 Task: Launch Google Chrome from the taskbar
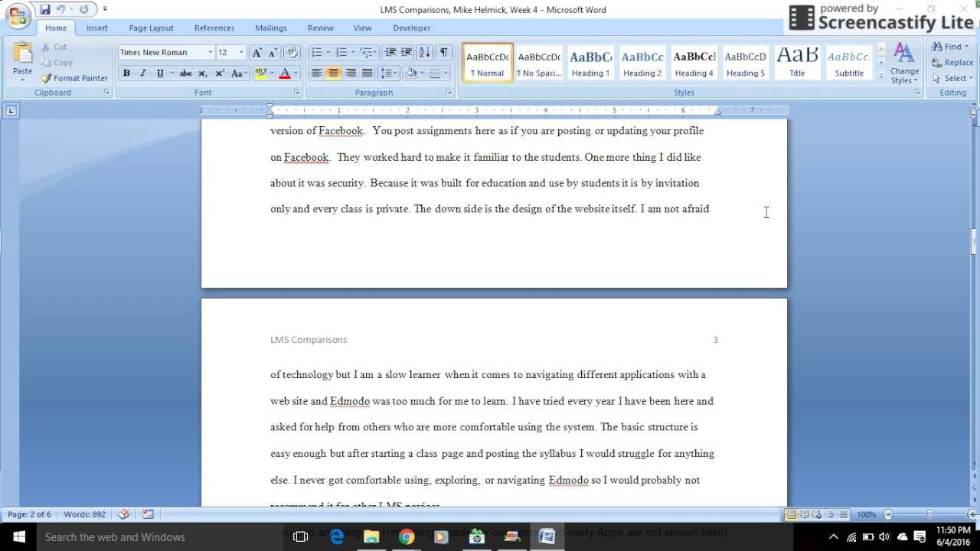tap(406, 536)
